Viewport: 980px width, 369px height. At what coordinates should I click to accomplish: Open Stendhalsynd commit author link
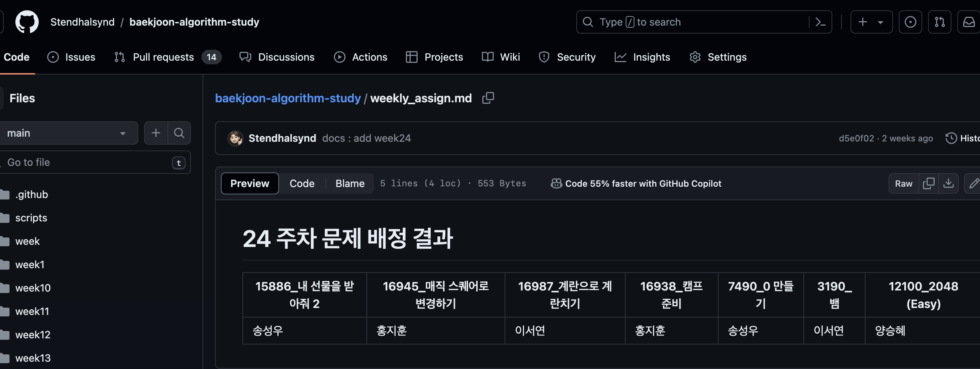[282, 138]
